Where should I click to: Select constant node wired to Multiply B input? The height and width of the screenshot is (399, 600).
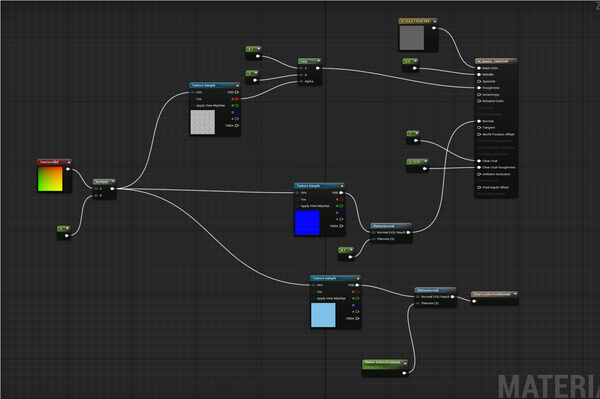(x=64, y=232)
